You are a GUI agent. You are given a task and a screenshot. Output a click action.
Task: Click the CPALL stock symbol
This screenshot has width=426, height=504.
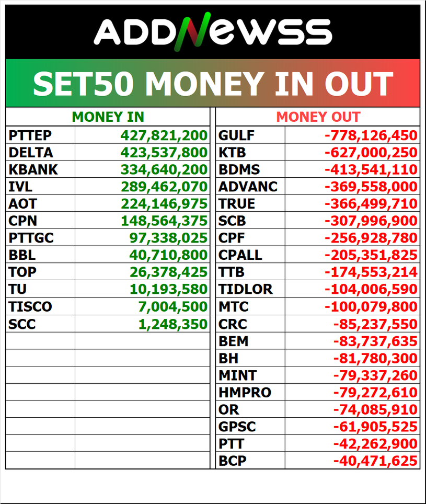[240, 255]
